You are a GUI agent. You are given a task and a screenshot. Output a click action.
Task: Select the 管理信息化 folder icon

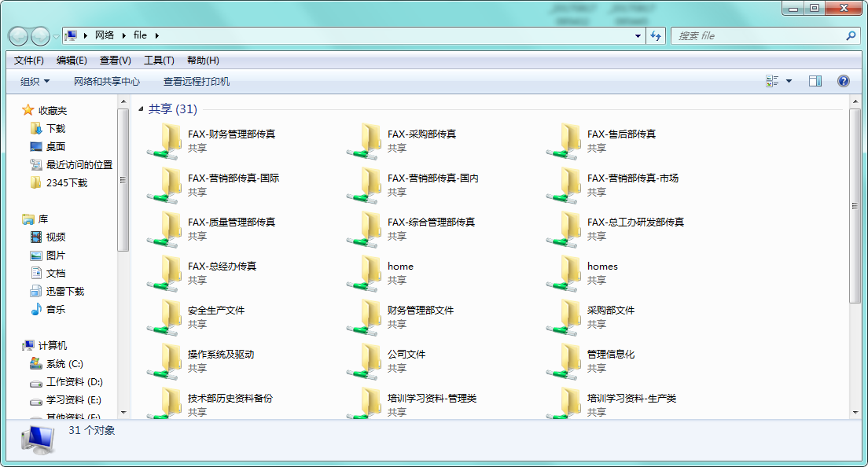[564, 362]
